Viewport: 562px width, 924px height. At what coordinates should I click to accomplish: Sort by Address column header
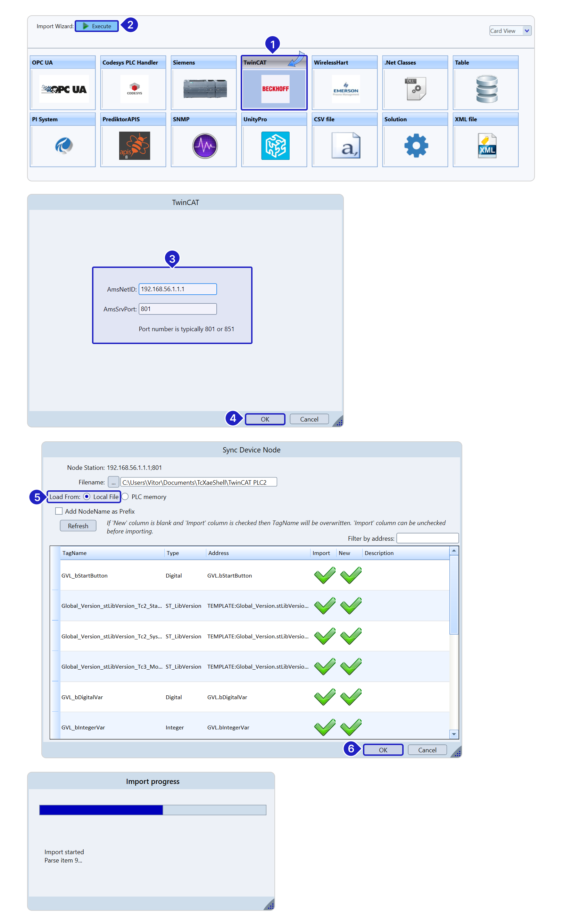258,553
